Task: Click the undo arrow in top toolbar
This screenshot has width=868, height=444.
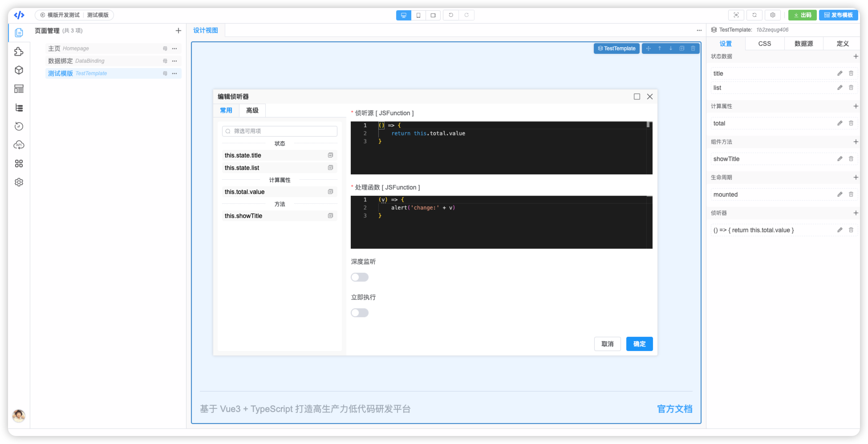Action: (451, 15)
